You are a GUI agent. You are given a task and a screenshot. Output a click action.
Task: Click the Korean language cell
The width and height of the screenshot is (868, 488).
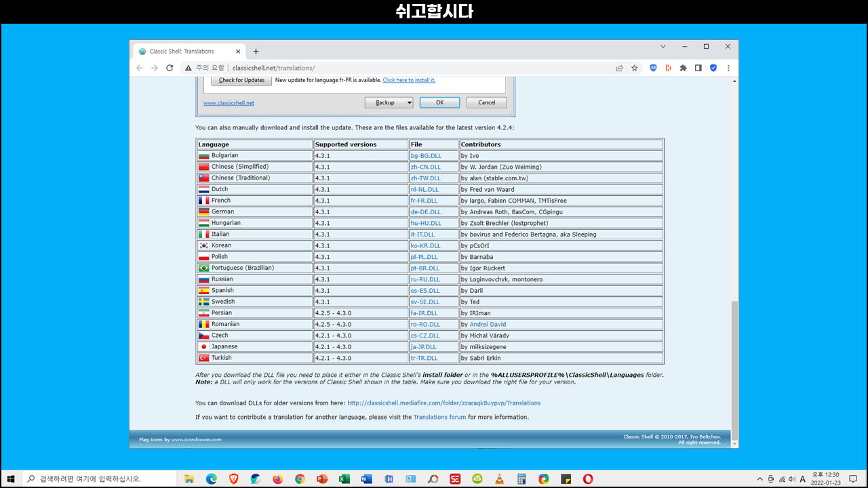(255, 245)
